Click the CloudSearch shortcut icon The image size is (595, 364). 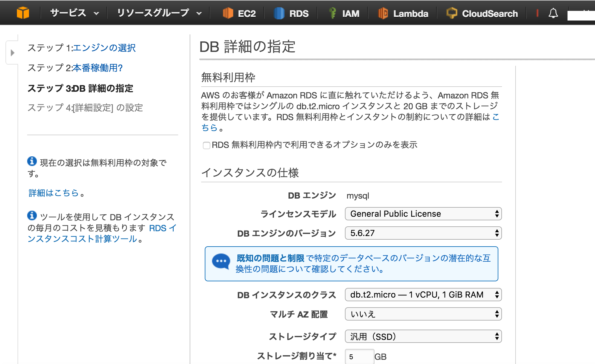[452, 13]
